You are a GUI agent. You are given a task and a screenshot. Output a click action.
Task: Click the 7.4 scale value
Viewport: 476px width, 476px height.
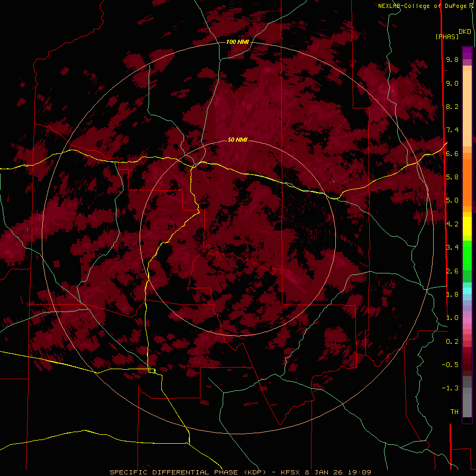point(452,130)
